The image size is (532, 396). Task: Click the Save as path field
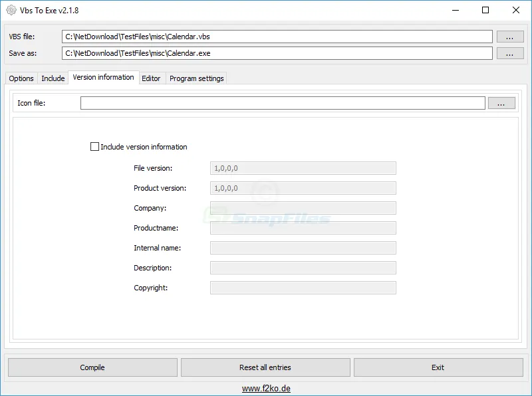[x=277, y=53]
